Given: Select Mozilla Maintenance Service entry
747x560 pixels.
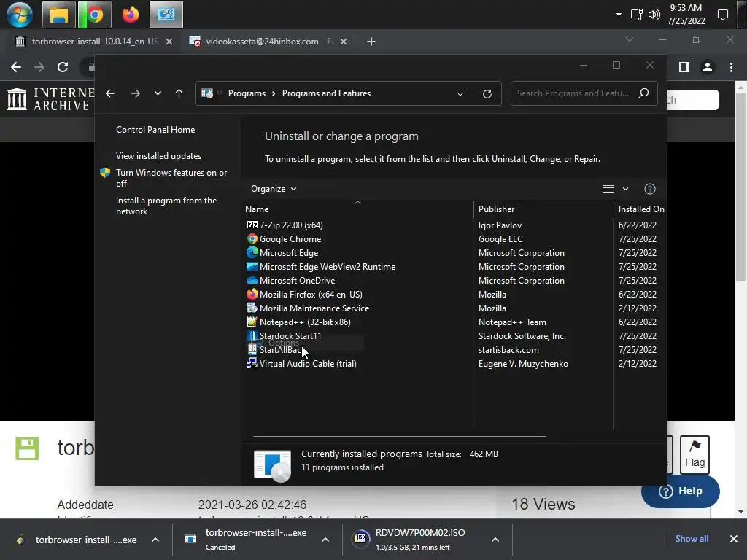Looking at the screenshot, I should tap(314, 308).
